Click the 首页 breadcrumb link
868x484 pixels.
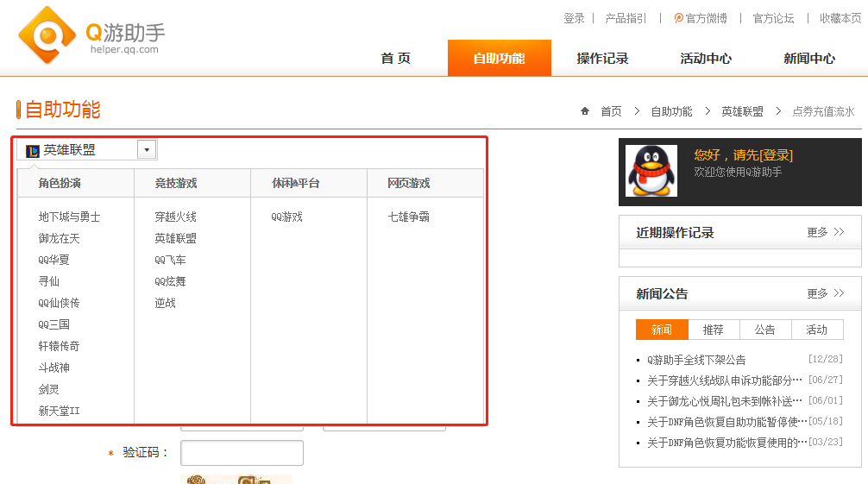(611, 111)
